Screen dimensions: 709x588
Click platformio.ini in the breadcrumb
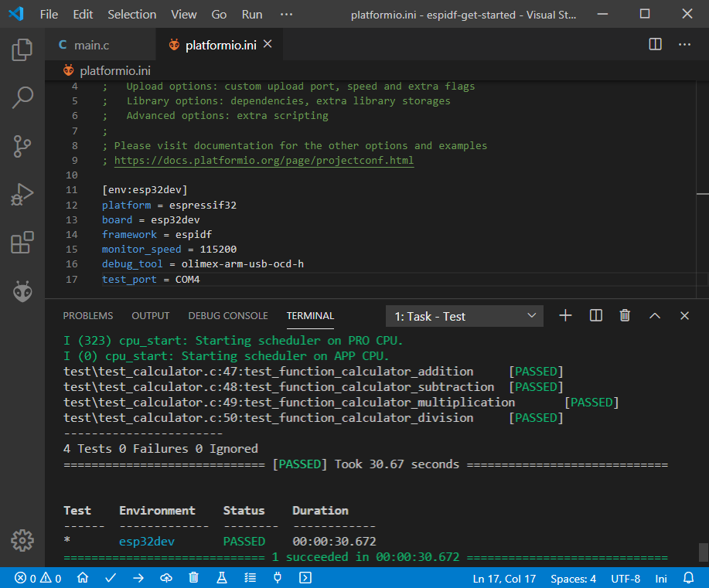[115, 71]
